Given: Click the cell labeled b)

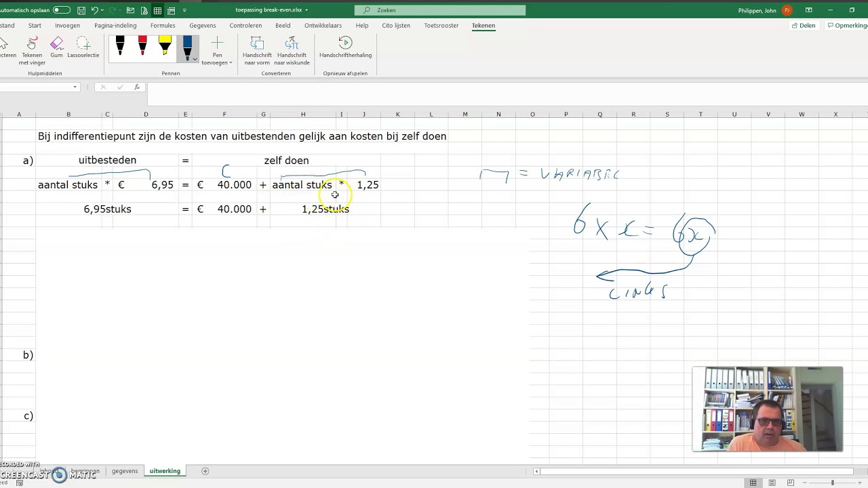Looking at the screenshot, I should pyautogui.click(x=28, y=355).
